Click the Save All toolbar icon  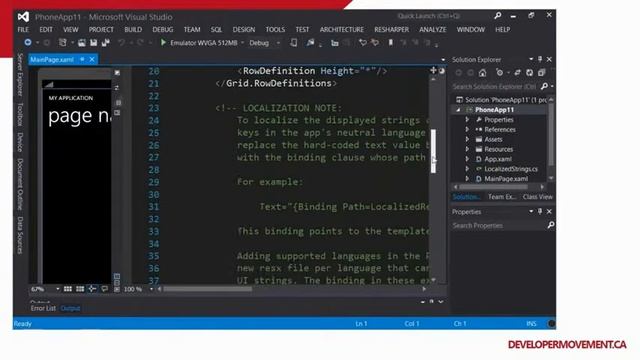[x=106, y=42]
